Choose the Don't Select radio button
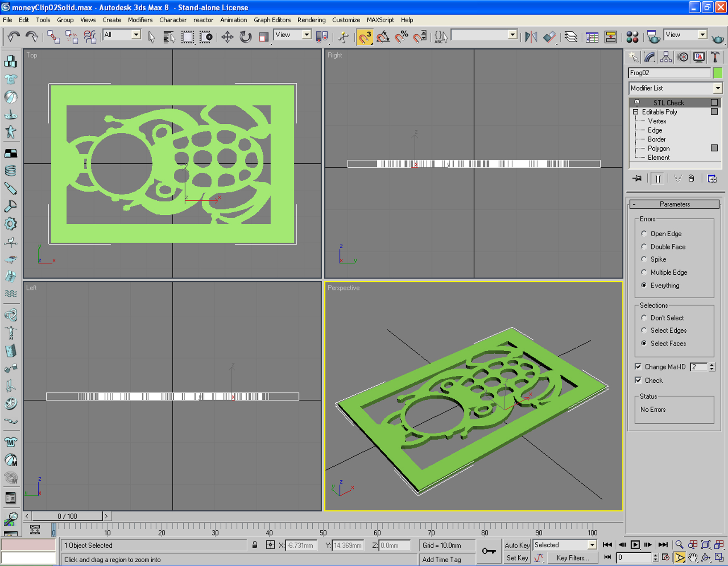This screenshot has width=728, height=566. (x=644, y=318)
